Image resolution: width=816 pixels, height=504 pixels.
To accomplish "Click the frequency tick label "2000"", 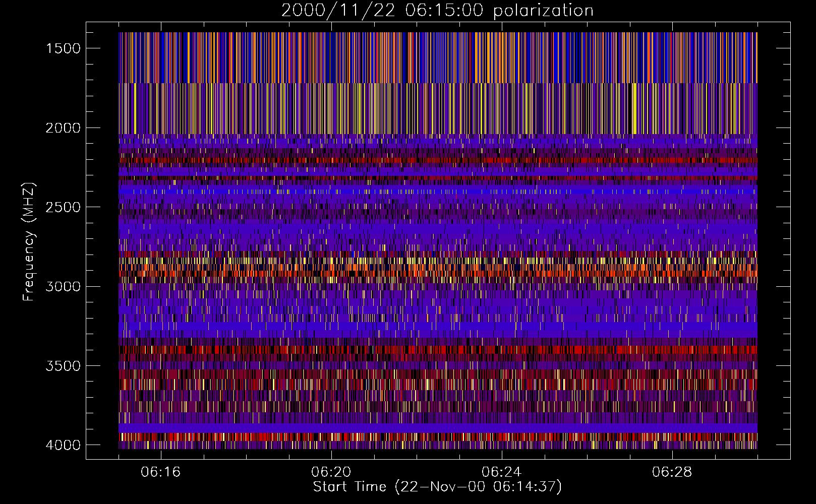I will click(x=63, y=128).
